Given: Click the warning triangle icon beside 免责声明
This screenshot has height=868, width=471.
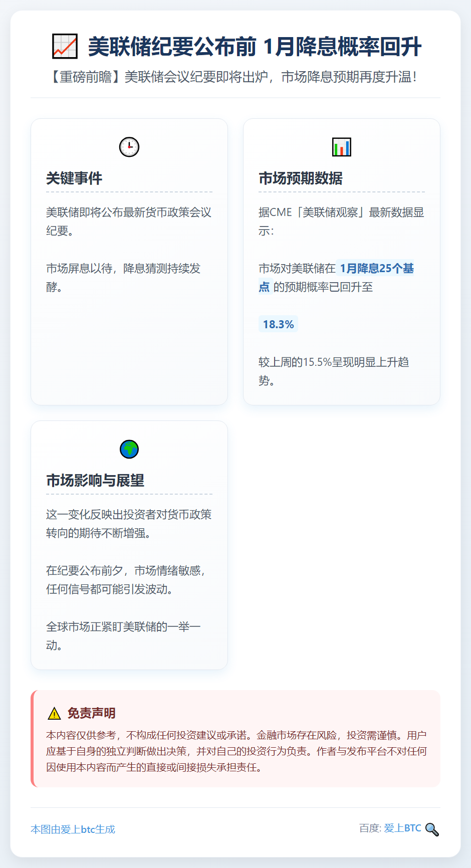Looking at the screenshot, I should pyautogui.click(x=54, y=713).
